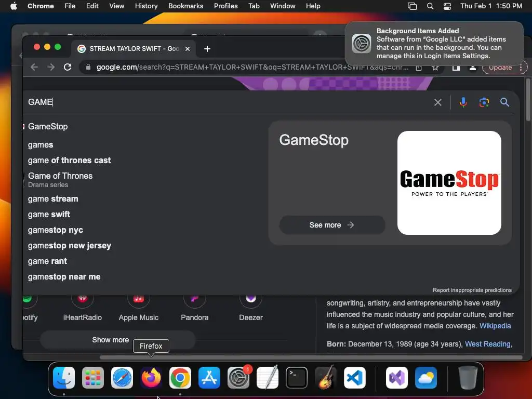Open Google Lens image search icon
Viewport: 532px width, 399px height.
tap(484, 102)
